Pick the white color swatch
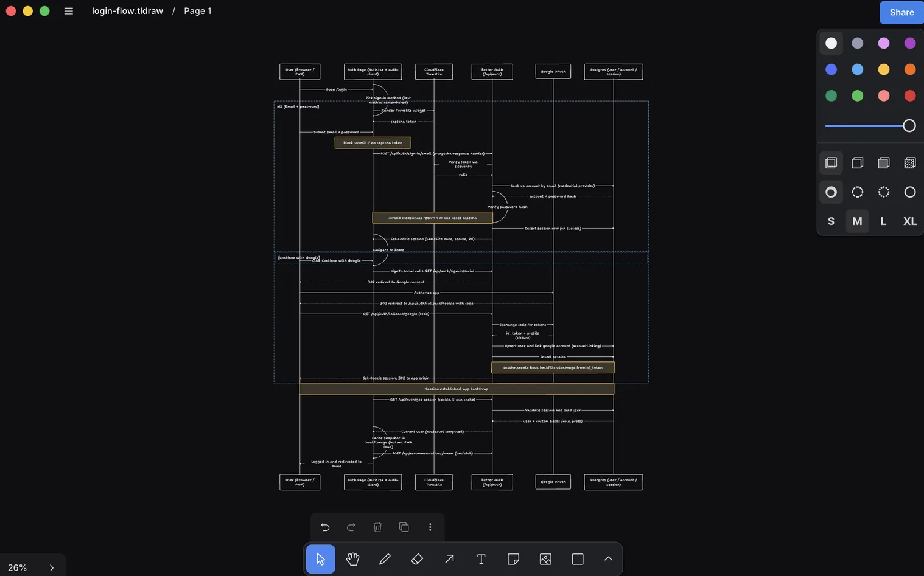Image resolution: width=924 pixels, height=576 pixels. pyautogui.click(x=831, y=43)
